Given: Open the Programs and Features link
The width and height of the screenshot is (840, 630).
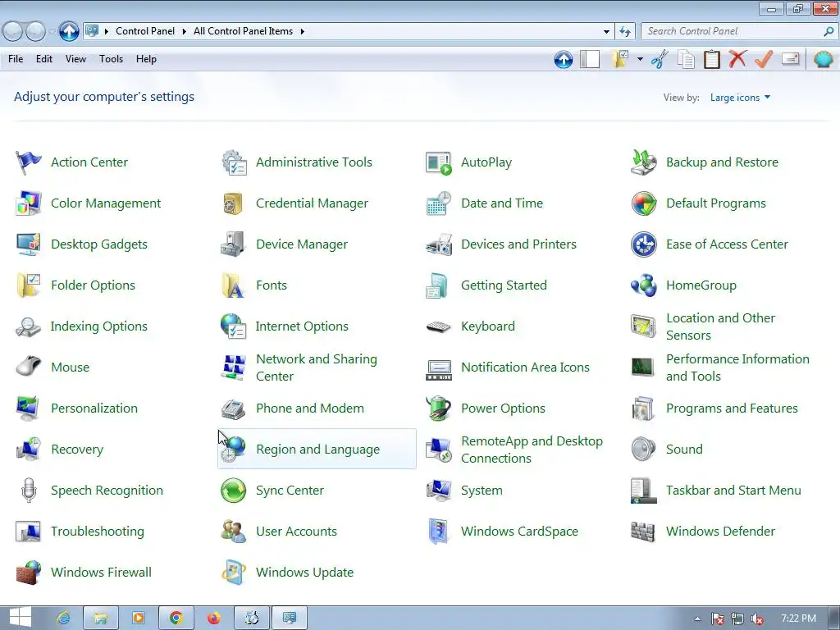Looking at the screenshot, I should pyautogui.click(x=732, y=409).
